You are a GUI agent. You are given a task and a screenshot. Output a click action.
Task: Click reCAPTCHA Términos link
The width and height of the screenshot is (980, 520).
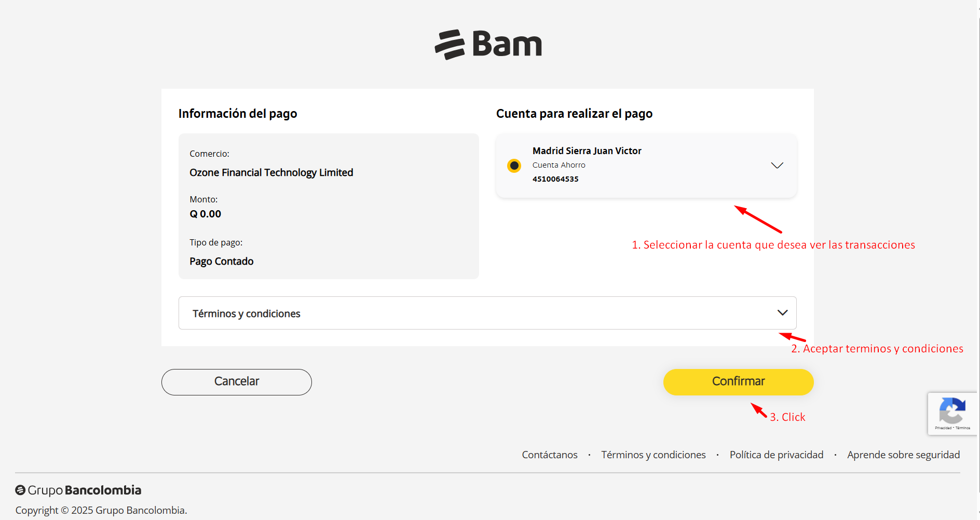coord(963,428)
